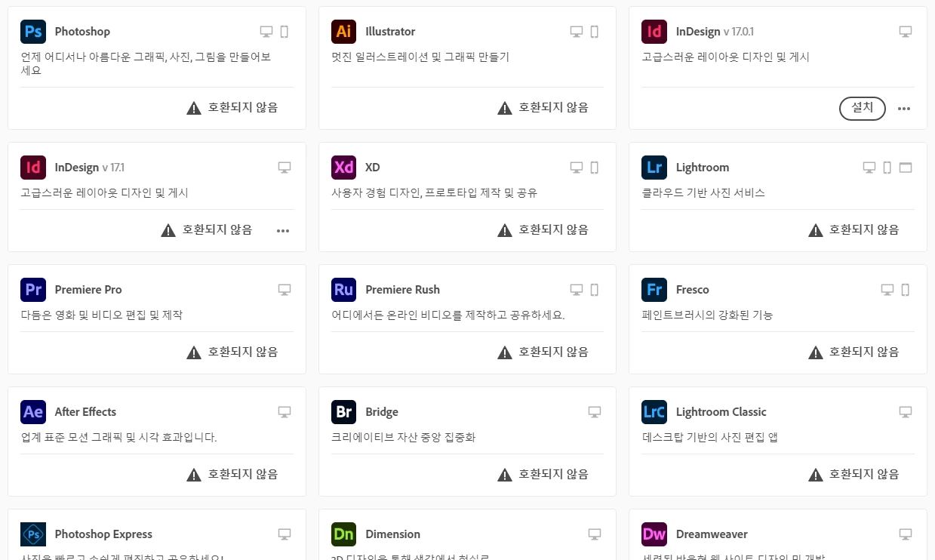
Task: Click Lightroom's mobile platform icon
Action: [887, 168]
